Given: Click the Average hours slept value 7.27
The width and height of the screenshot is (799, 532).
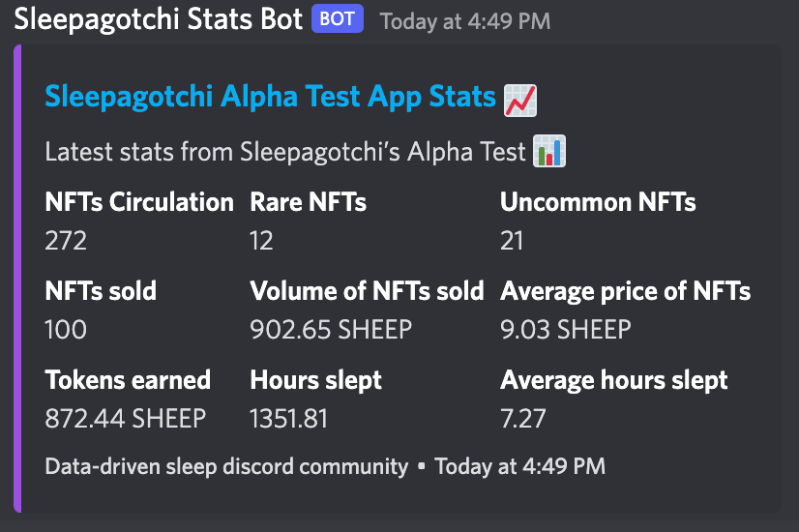Looking at the screenshot, I should click(522, 419).
